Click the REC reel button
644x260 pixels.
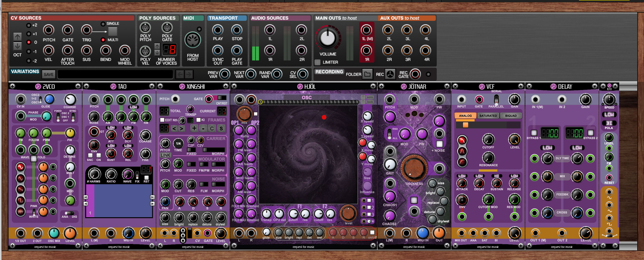pyautogui.click(x=390, y=74)
